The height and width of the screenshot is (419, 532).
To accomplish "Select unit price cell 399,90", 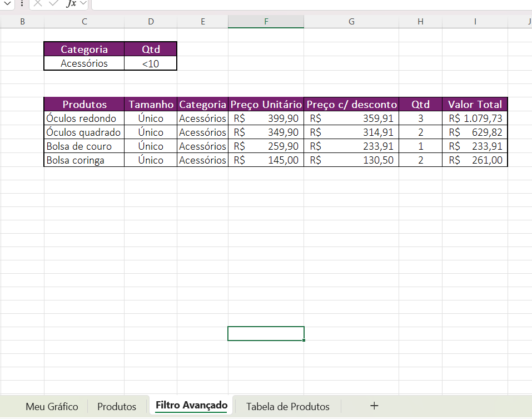I will point(266,118).
